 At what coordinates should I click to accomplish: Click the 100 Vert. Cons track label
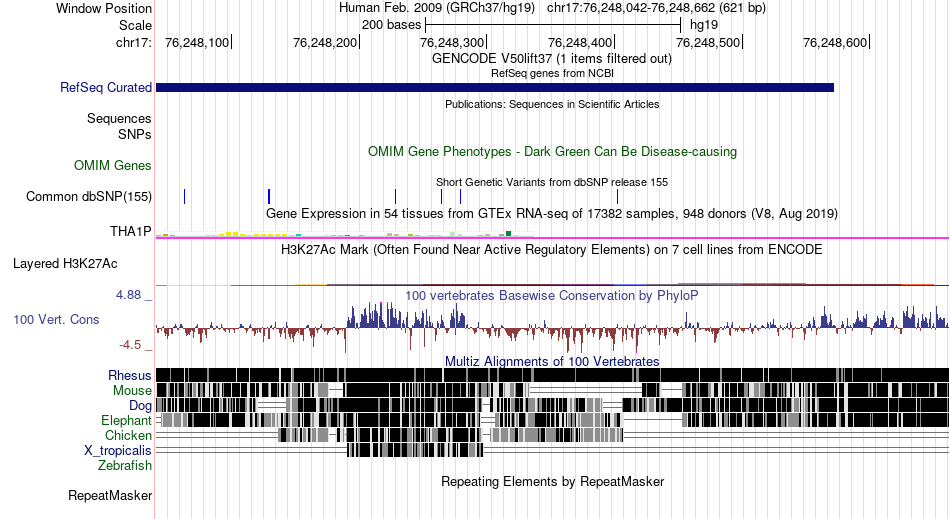point(56,319)
